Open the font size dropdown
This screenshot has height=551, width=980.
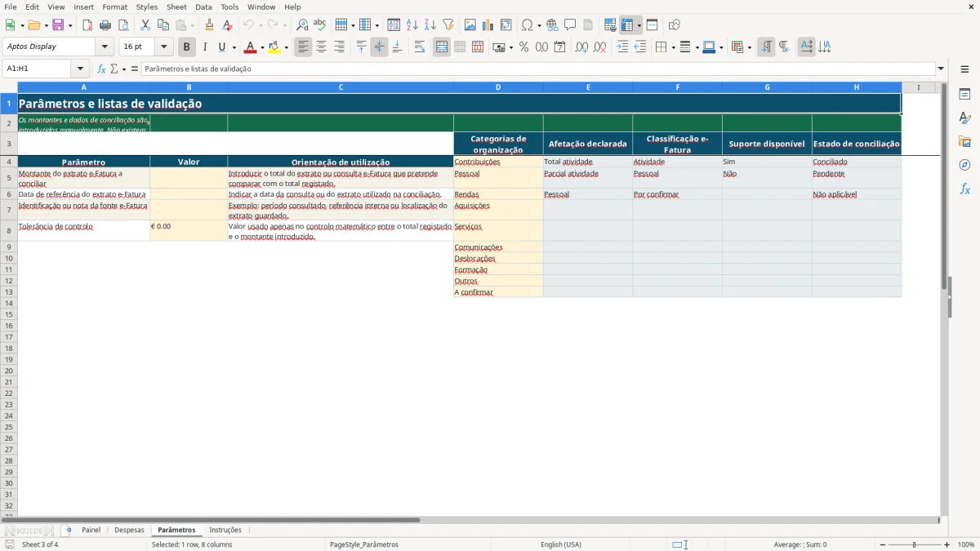[x=163, y=47]
